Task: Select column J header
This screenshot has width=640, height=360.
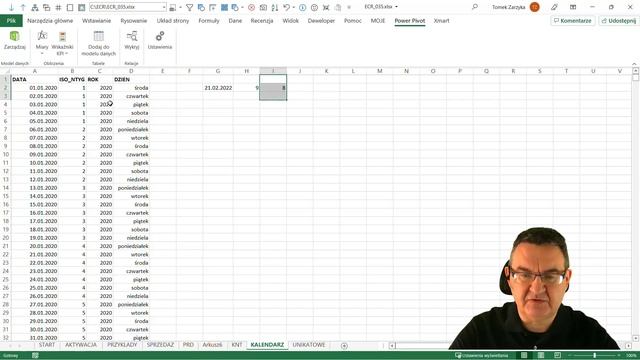Action: click(300, 71)
